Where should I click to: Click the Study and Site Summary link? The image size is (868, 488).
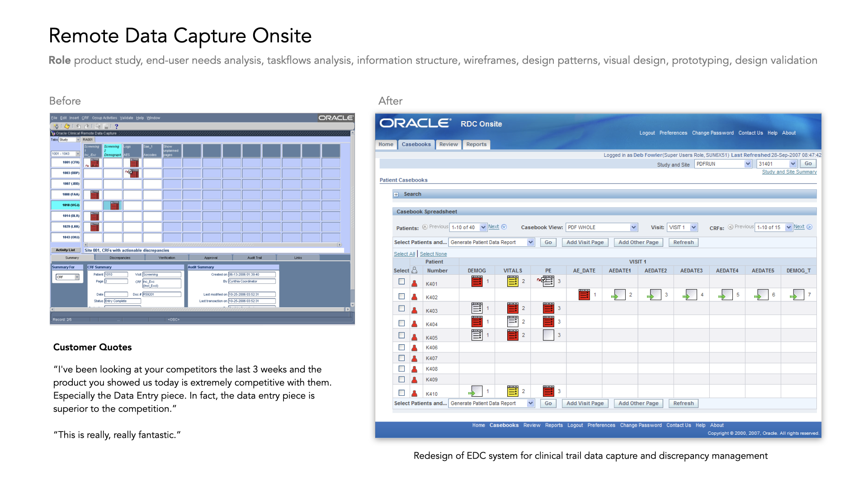pyautogui.click(x=789, y=172)
